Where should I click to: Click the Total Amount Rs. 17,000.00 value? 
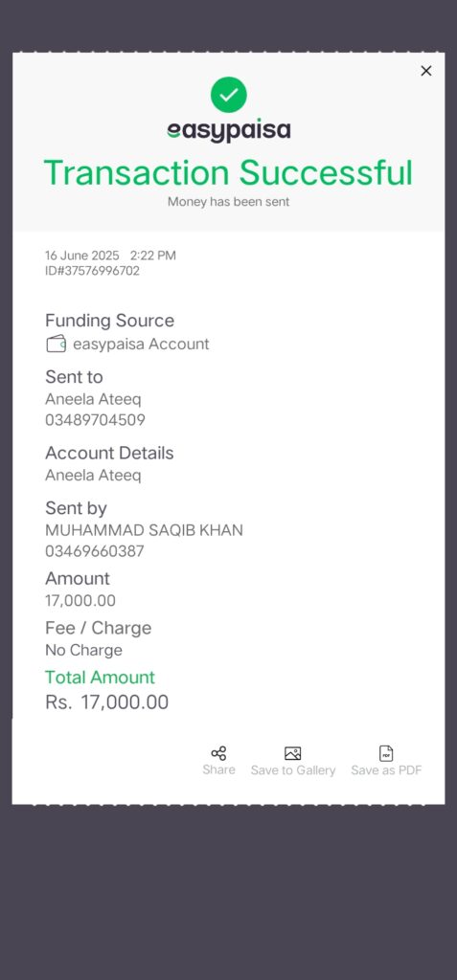click(107, 702)
